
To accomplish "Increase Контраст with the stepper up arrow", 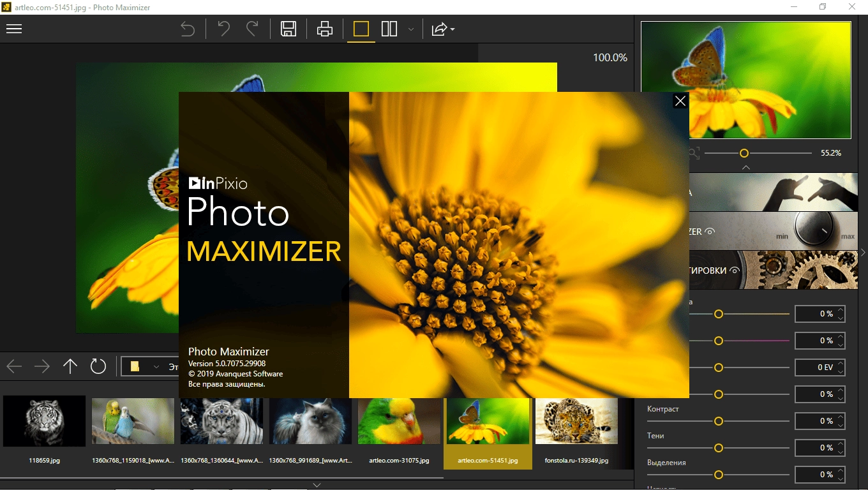I will click(841, 417).
